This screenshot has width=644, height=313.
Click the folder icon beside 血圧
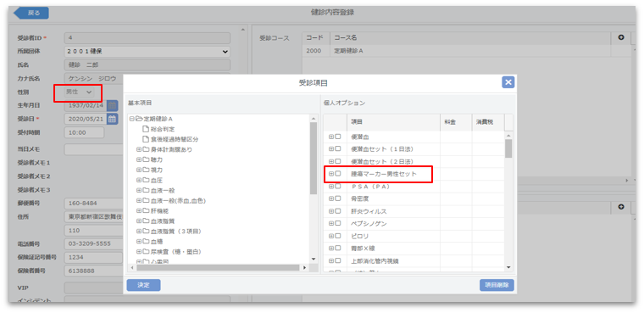(x=146, y=180)
